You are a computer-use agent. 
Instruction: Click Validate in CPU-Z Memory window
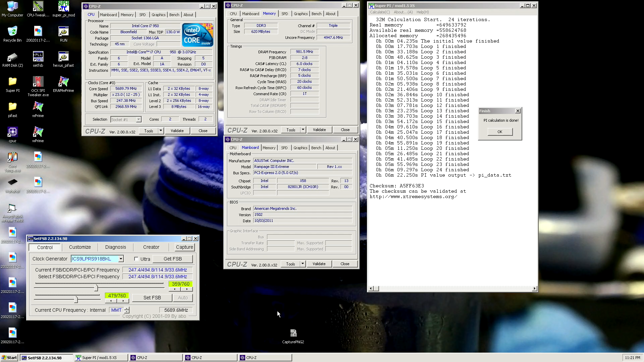coord(319,130)
